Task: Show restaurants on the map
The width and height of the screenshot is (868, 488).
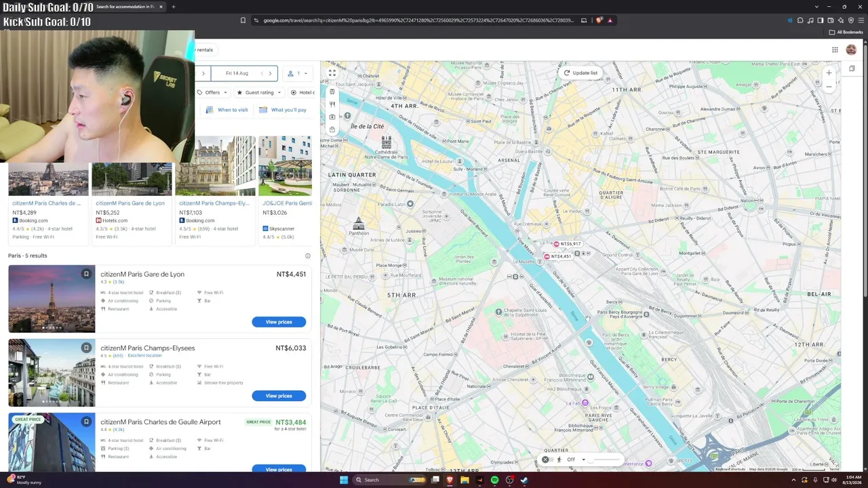Action: click(x=332, y=104)
